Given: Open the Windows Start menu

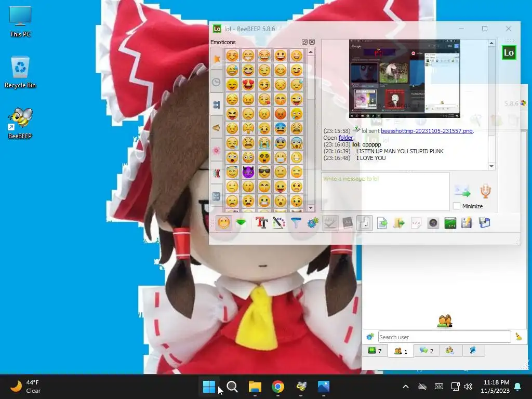Looking at the screenshot, I should point(209,387).
